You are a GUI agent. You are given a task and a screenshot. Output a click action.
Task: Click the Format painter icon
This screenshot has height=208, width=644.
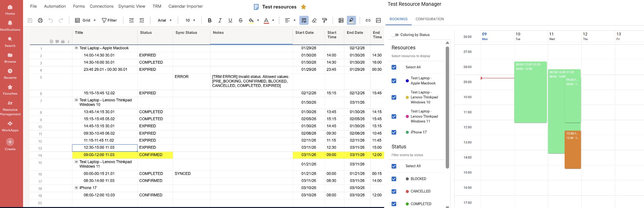(x=324, y=20)
